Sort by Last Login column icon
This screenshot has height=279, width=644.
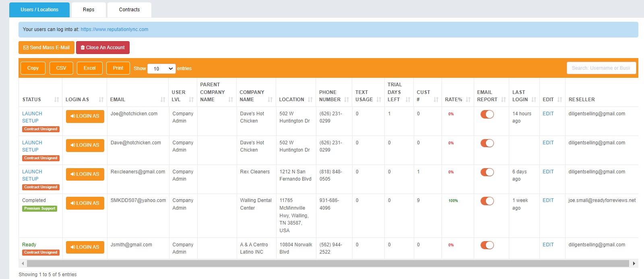pos(534,100)
